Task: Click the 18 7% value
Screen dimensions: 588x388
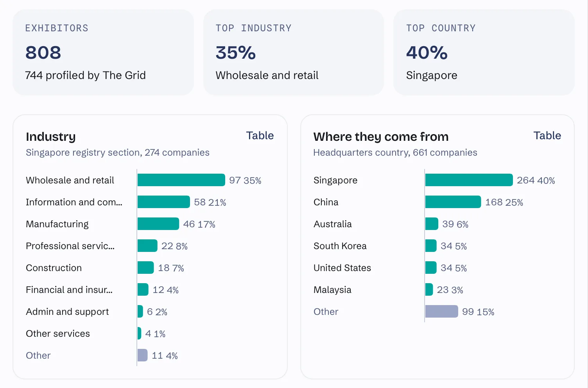Action: (x=171, y=268)
